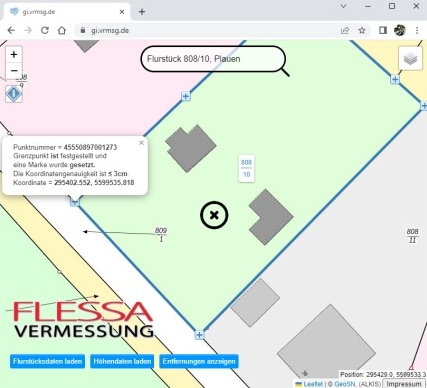Open the browser home page
The image size is (427, 388).
(62, 30)
